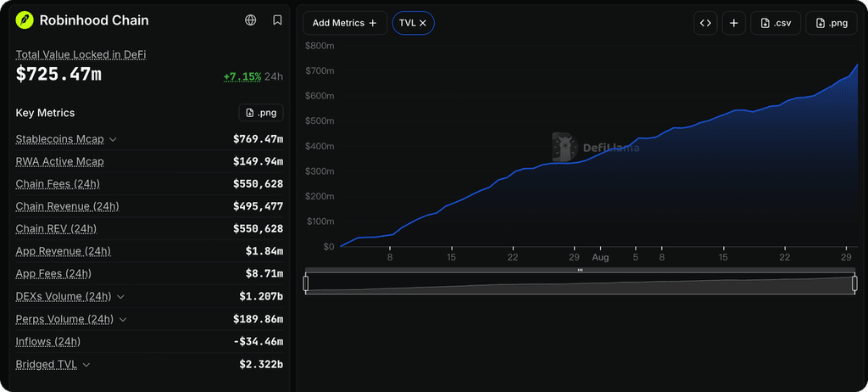Screen dimensions: 868x392
Task: Download chart data as .csv
Action: click(x=776, y=23)
